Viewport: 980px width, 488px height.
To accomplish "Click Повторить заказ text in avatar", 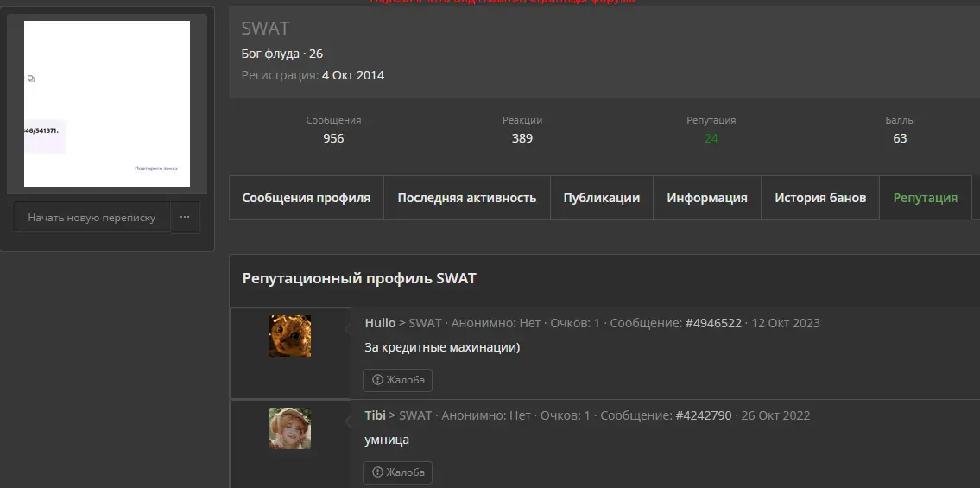I will (156, 168).
